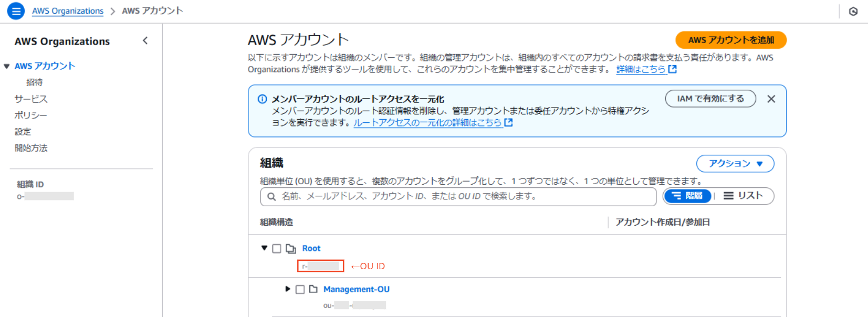Click the Management-OU folder icon
Image resolution: width=868 pixels, height=317 pixels.
(x=313, y=289)
